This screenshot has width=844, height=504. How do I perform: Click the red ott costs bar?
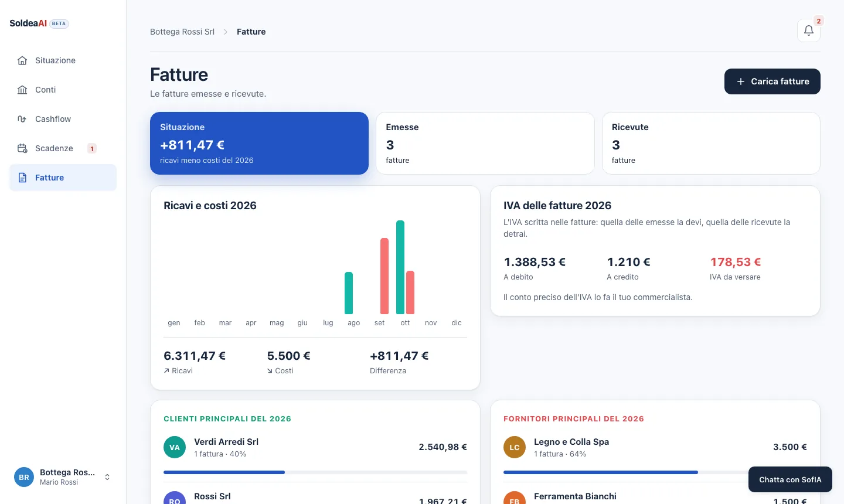(410, 292)
